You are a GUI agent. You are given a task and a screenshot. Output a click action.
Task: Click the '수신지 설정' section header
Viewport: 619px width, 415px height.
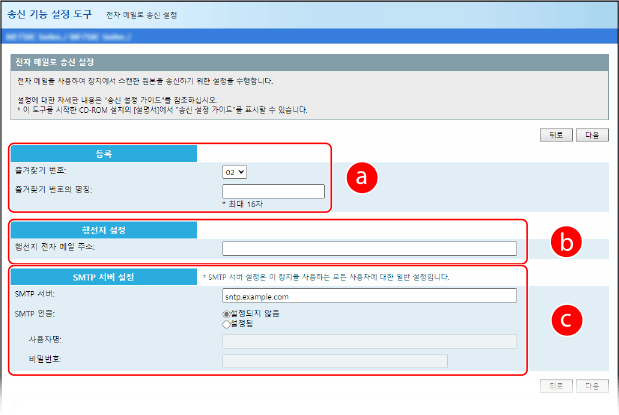(x=103, y=230)
